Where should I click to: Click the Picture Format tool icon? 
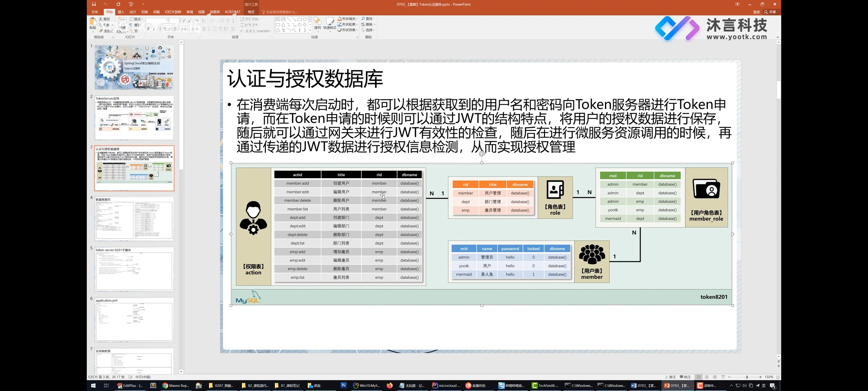250,12
